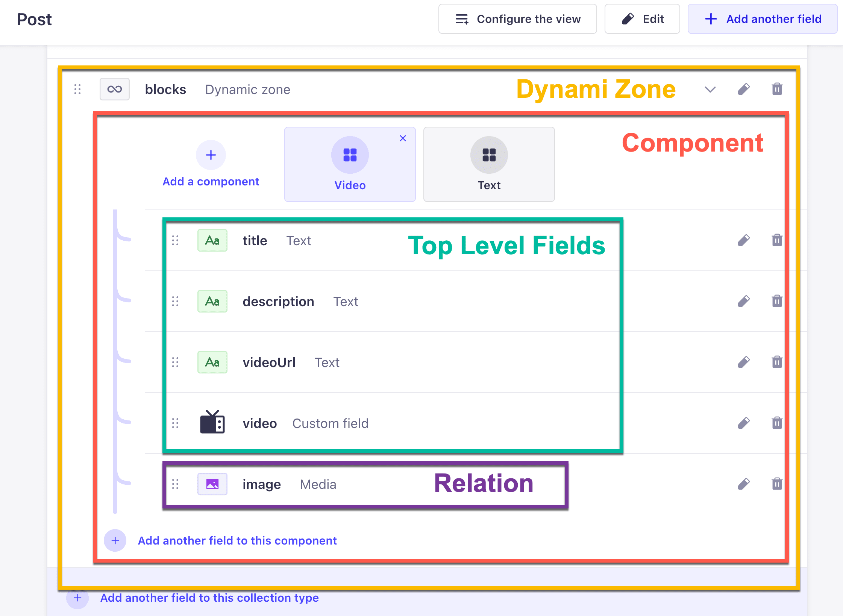Delete the blocks dynamic zone field
The image size is (843, 616).
[777, 89]
